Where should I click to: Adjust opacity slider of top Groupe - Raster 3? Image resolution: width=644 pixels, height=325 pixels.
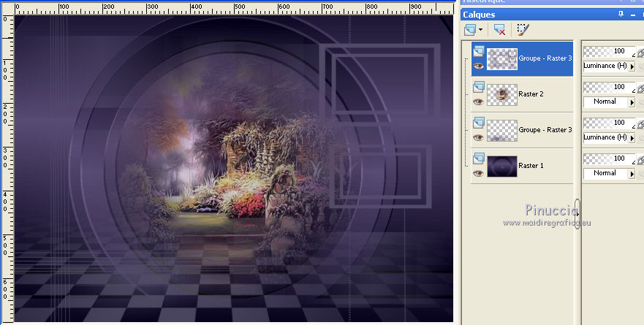tap(609, 52)
